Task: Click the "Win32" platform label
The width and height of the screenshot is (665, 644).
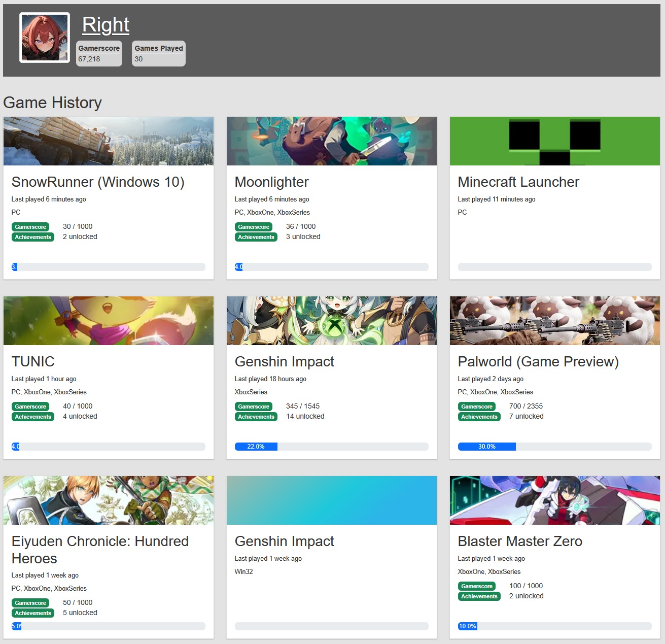Action: (x=243, y=571)
